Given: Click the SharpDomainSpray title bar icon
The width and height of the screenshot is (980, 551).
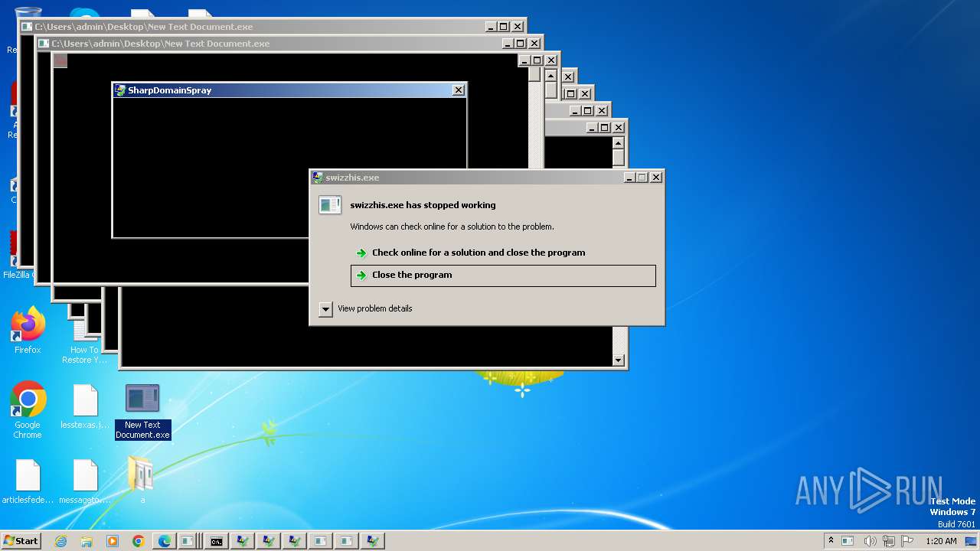Looking at the screenshot, I should point(120,90).
